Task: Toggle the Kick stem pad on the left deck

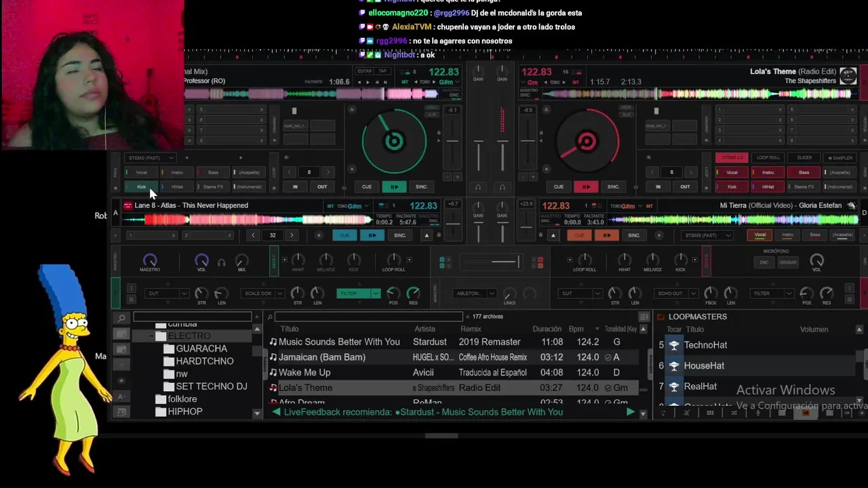Action: point(142,187)
